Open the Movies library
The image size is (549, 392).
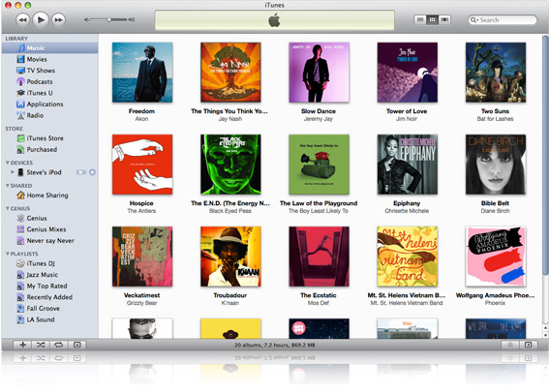[x=50, y=59]
